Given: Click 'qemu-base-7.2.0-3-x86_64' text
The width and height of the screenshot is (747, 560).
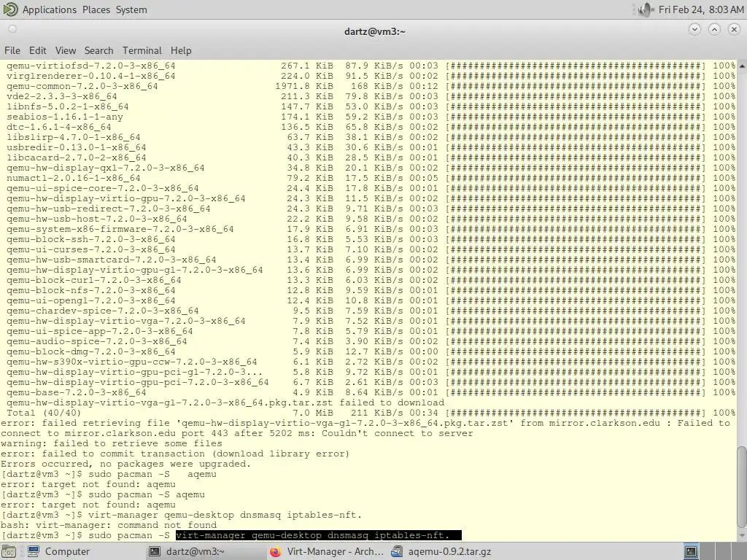Looking at the screenshot, I should tap(76, 392).
